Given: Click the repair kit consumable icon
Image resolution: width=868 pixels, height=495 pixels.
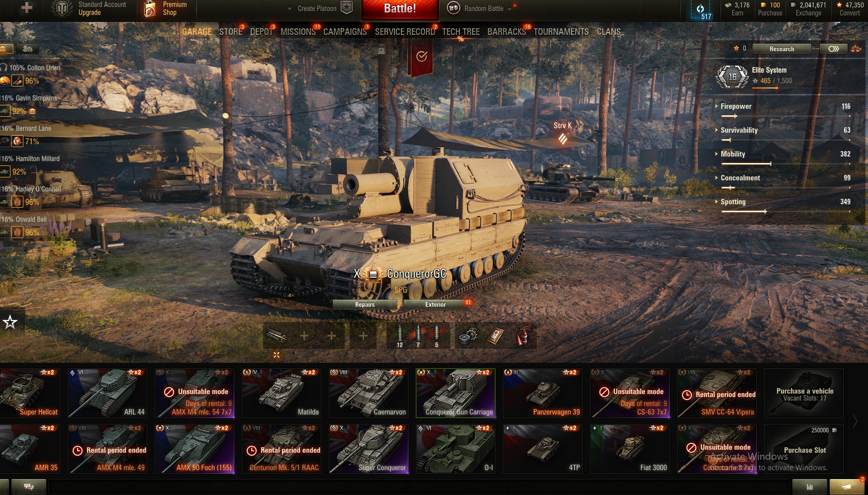Looking at the screenshot, I should pos(468,336).
